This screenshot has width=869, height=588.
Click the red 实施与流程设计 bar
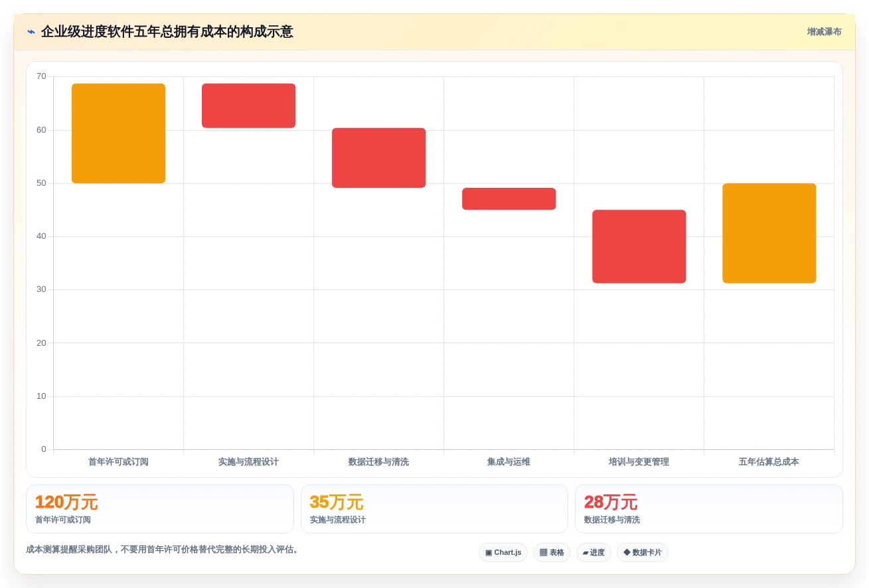(x=248, y=106)
